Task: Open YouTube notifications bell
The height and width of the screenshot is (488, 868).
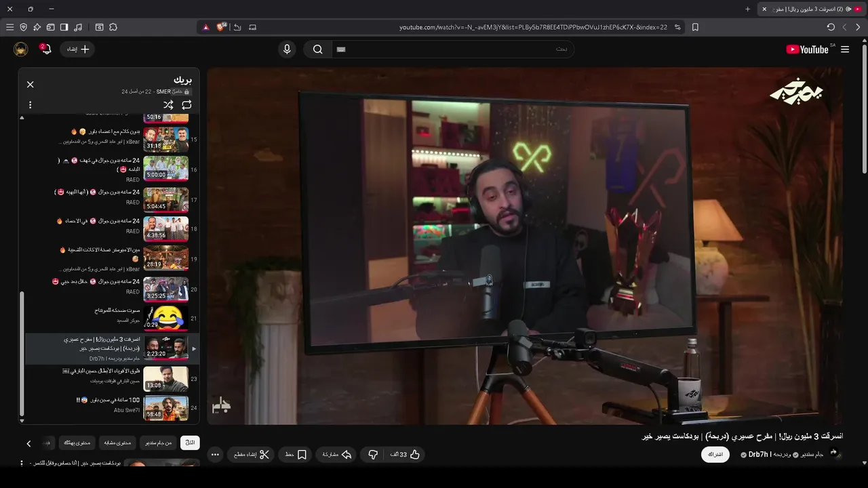Action: coord(45,49)
